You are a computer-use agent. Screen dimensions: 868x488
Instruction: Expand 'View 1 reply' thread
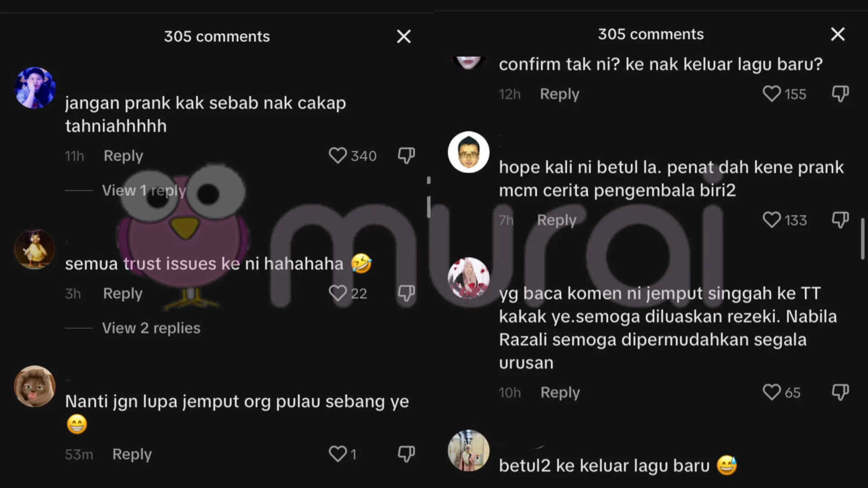tap(144, 190)
